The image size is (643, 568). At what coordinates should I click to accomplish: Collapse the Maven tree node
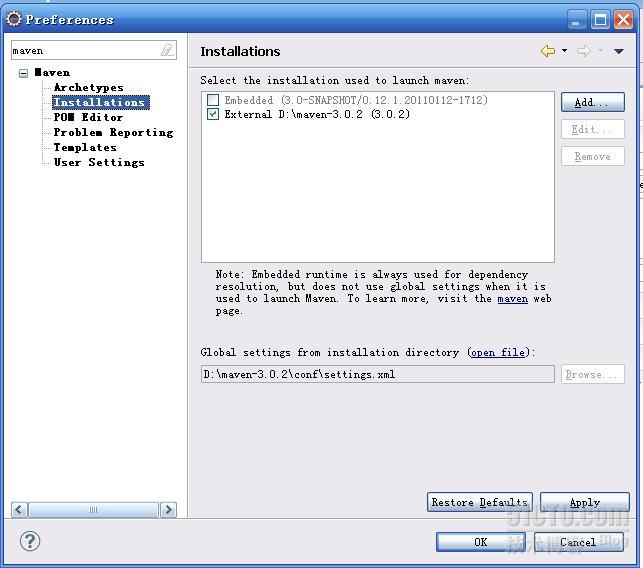pos(23,73)
